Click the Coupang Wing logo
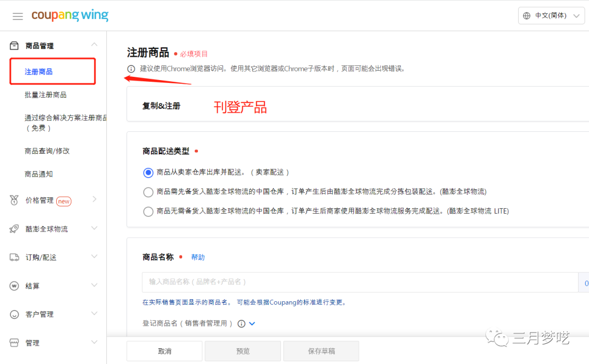 click(70, 15)
